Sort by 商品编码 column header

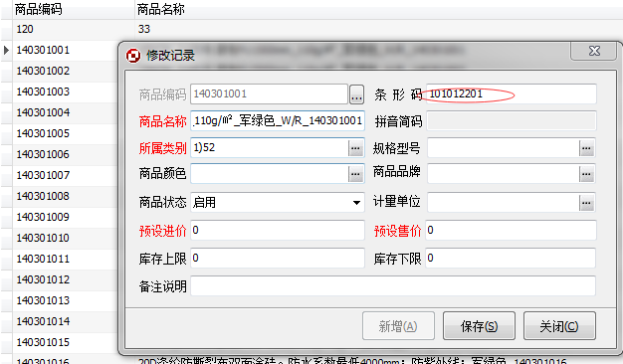[x=74, y=9]
